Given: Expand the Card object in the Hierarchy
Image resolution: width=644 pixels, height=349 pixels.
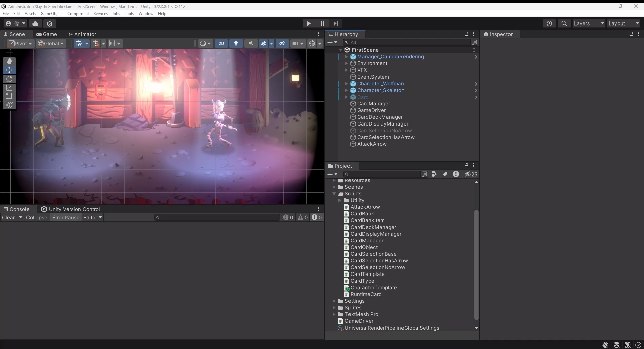Looking at the screenshot, I should click(x=346, y=97).
